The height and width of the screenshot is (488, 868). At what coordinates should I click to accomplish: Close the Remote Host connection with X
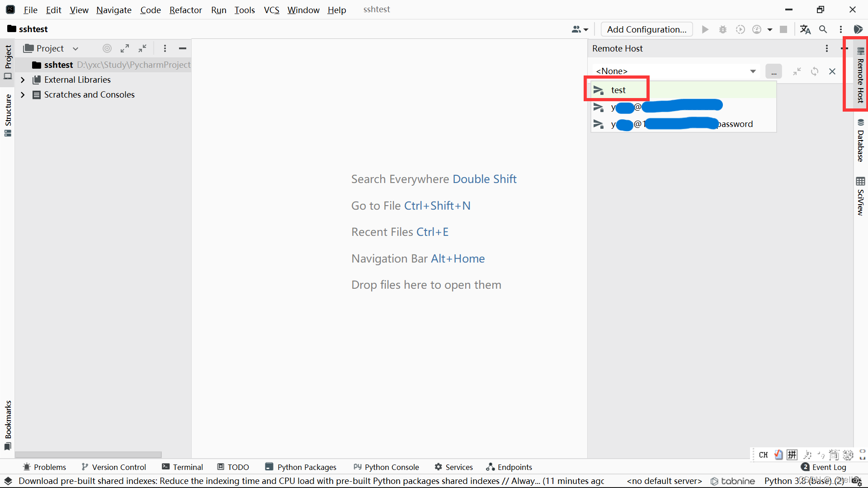pos(832,71)
